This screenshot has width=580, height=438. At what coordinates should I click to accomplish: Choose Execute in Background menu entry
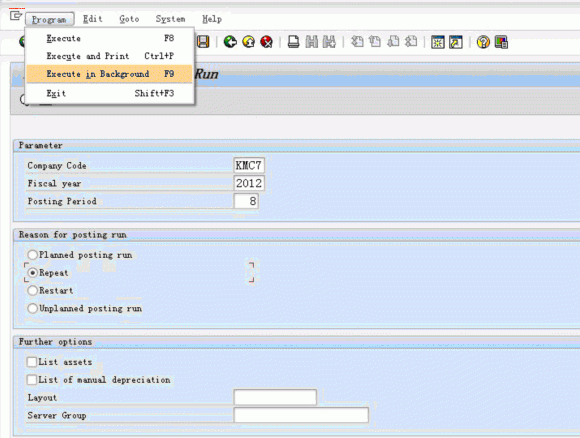(x=109, y=74)
